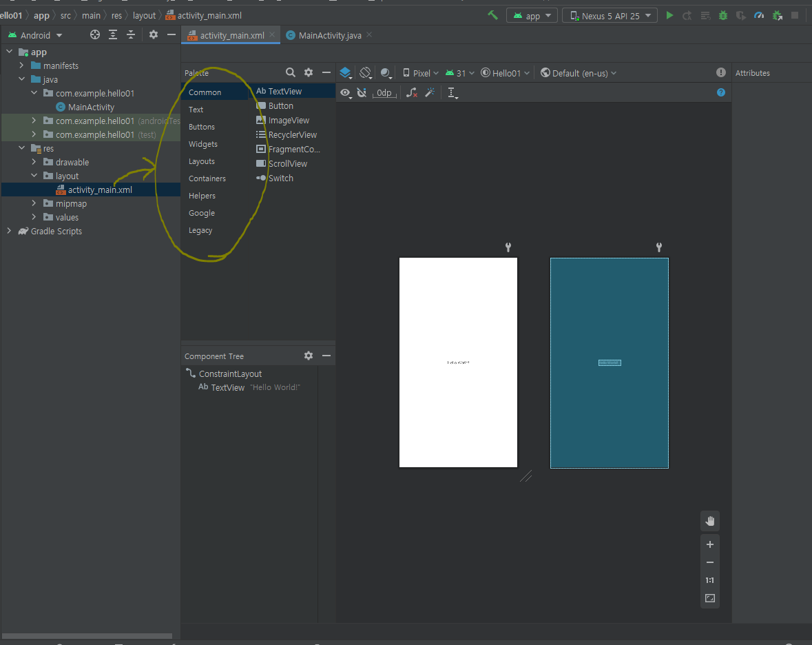Click the Select Opened File target icon

95,34
